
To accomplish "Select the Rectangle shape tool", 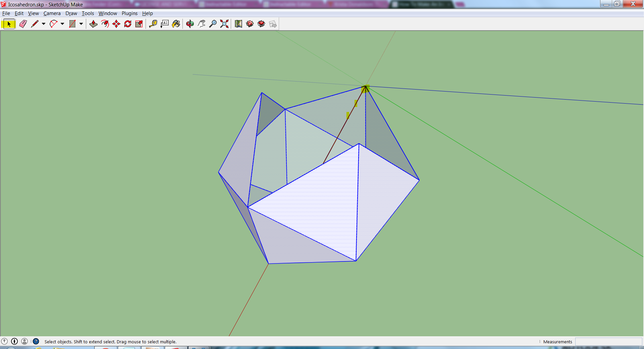I will (x=72, y=24).
